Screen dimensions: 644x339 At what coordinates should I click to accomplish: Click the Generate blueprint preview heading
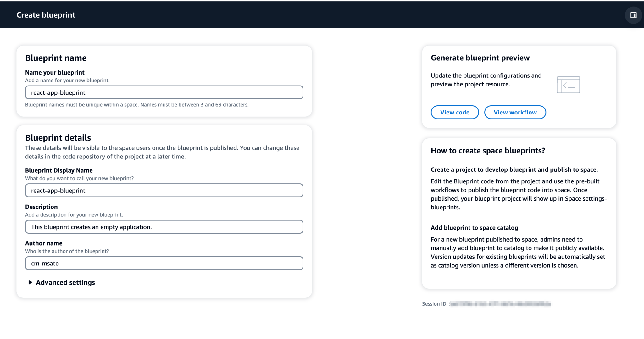(480, 58)
